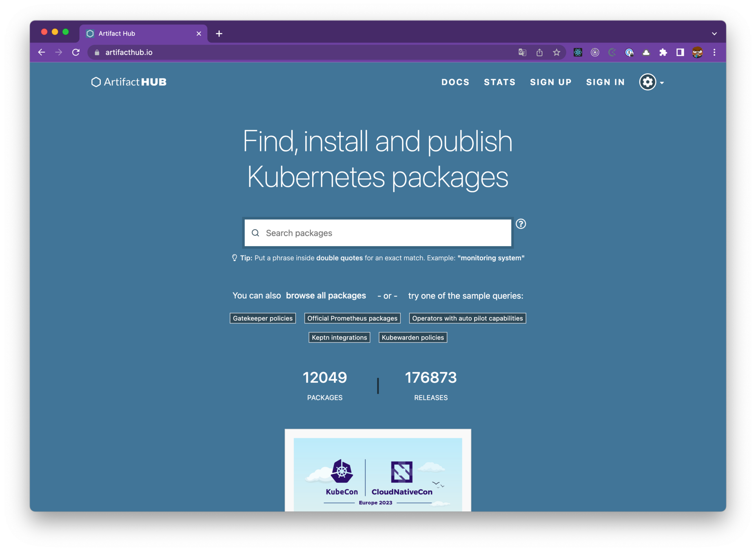Click the circular target extension icon
Viewport: 756px width, 551px height.
point(595,52)
